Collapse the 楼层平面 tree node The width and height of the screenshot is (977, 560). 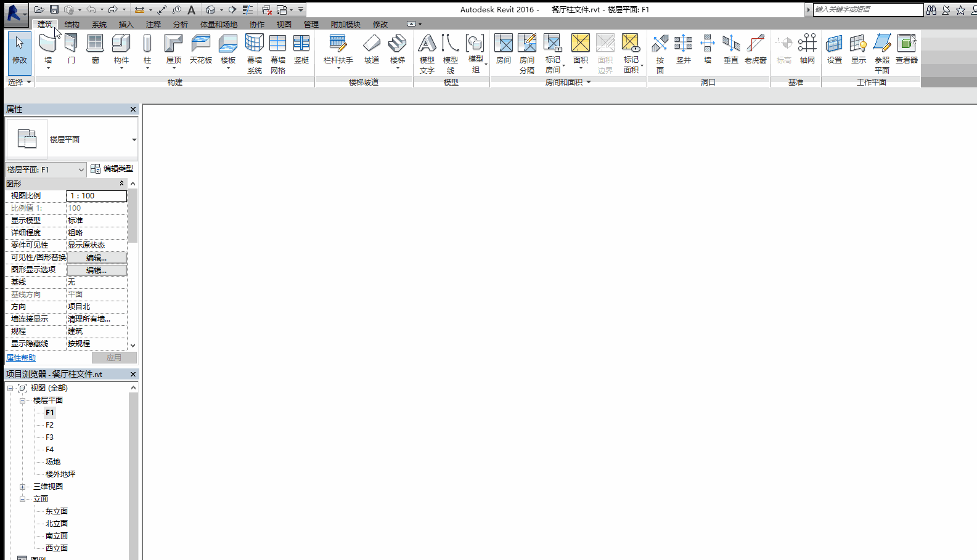point(22,400)
